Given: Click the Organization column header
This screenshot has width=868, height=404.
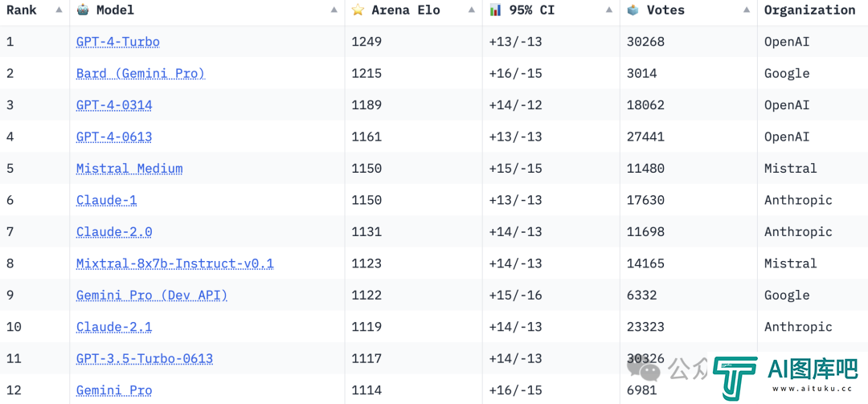Looking at the screenshot, I should click(810, 10).
